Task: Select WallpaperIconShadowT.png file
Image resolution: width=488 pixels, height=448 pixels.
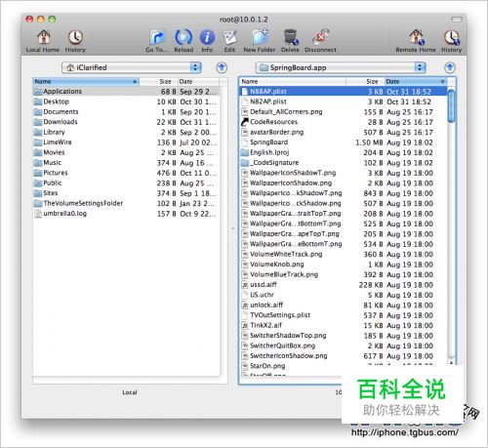Action: click(x=344, y=173)
